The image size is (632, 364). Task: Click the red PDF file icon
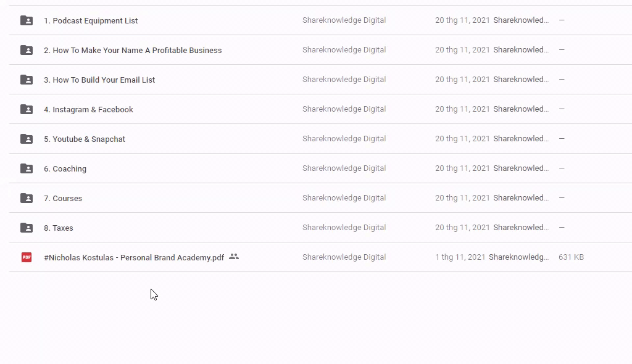coord(27,257)
